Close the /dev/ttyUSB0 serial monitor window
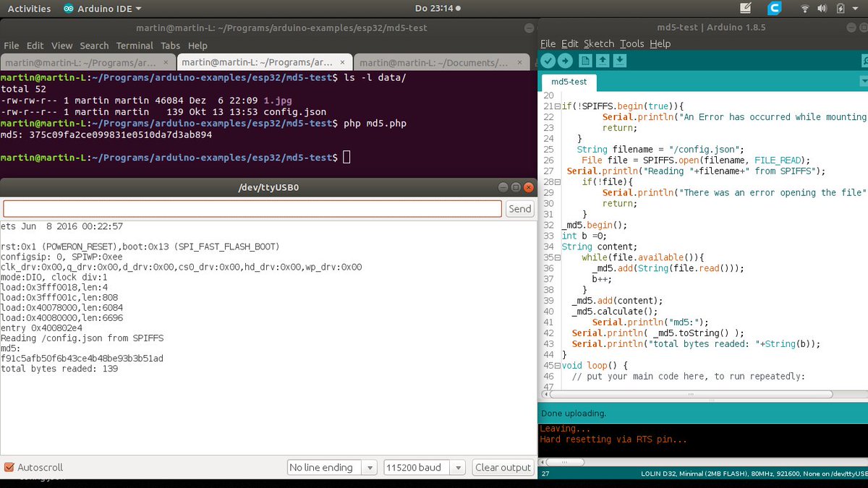This screenshot has width=868, height=488. click(x=529, y=188)
